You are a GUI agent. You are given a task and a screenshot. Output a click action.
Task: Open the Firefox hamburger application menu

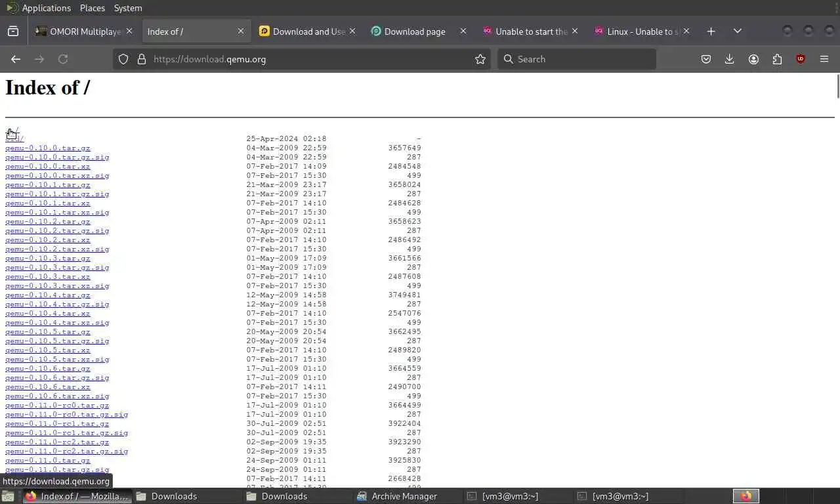pos(824,59)
